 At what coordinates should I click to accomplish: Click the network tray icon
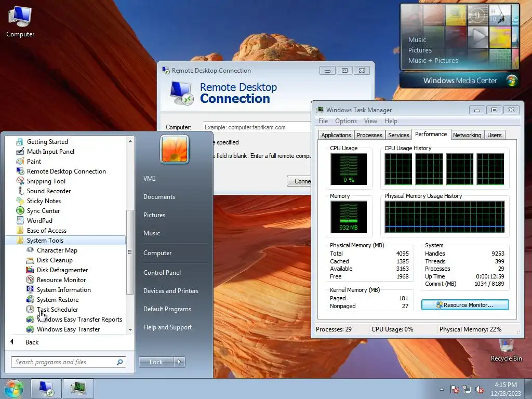click(467, 389)
